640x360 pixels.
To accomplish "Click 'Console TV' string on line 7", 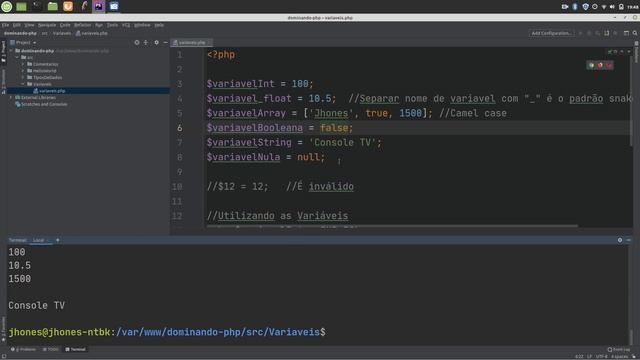I will tap(342, 142).
